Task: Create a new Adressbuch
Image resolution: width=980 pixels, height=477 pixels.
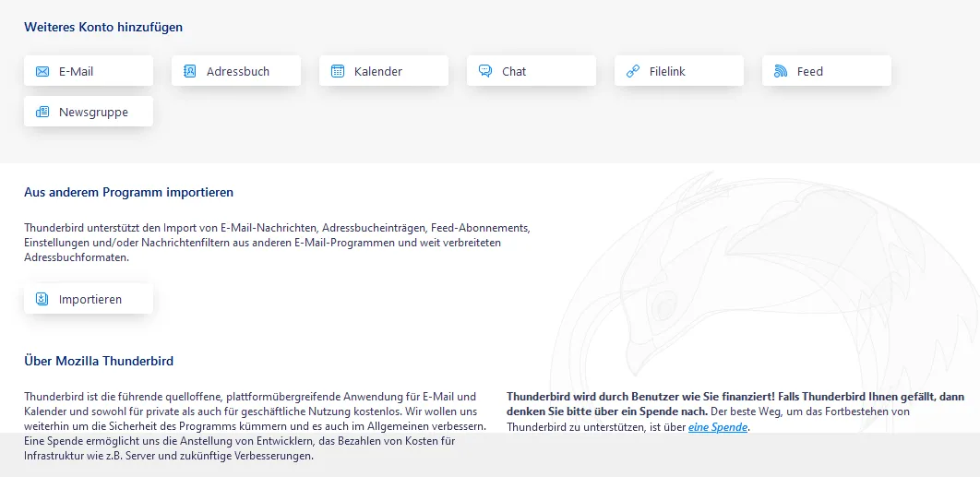Action: pyautogui.click(x=236, y=71)
